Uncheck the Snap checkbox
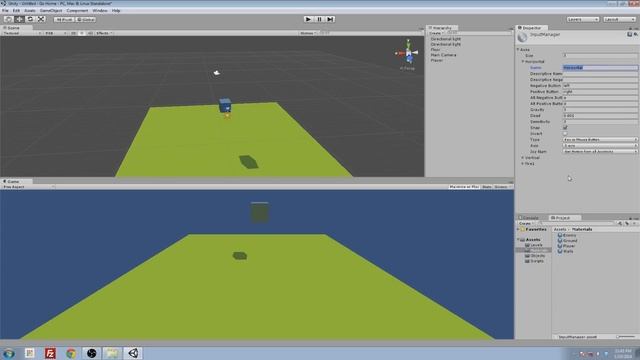This screenshot has height=360, width=640. (565, 128)
